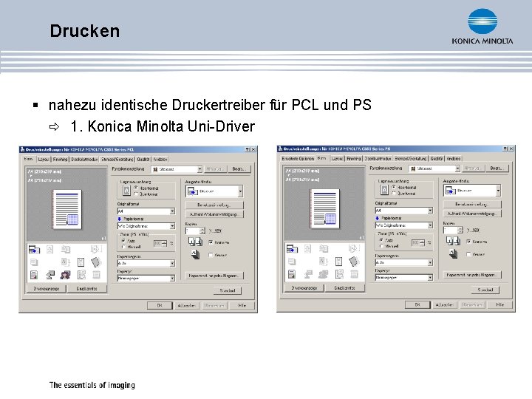Viewport: 532px width, 399px height.
Task: Click Standard button in PS window
Action: pos(485,290)
